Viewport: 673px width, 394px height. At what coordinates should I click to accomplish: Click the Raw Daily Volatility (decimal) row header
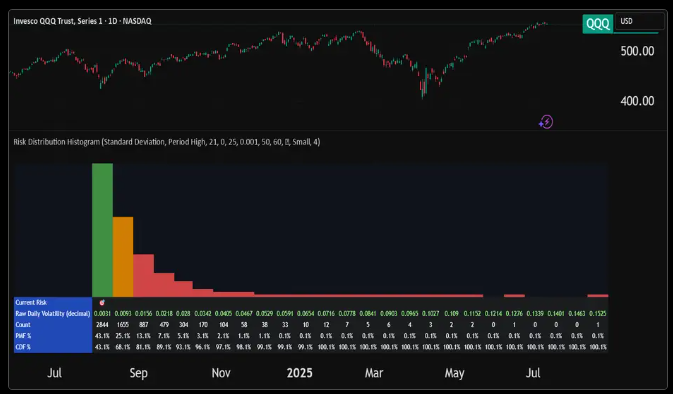53,314
